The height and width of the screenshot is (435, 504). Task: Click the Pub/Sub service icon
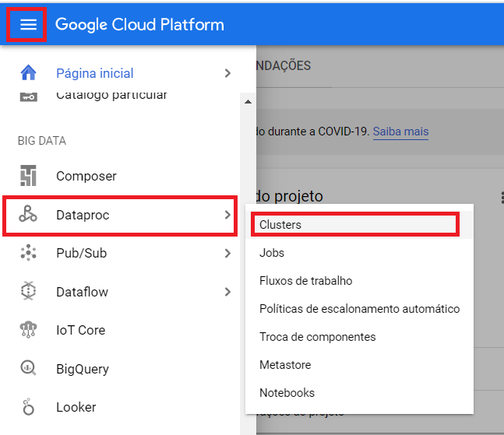click(x=29, y=253)
